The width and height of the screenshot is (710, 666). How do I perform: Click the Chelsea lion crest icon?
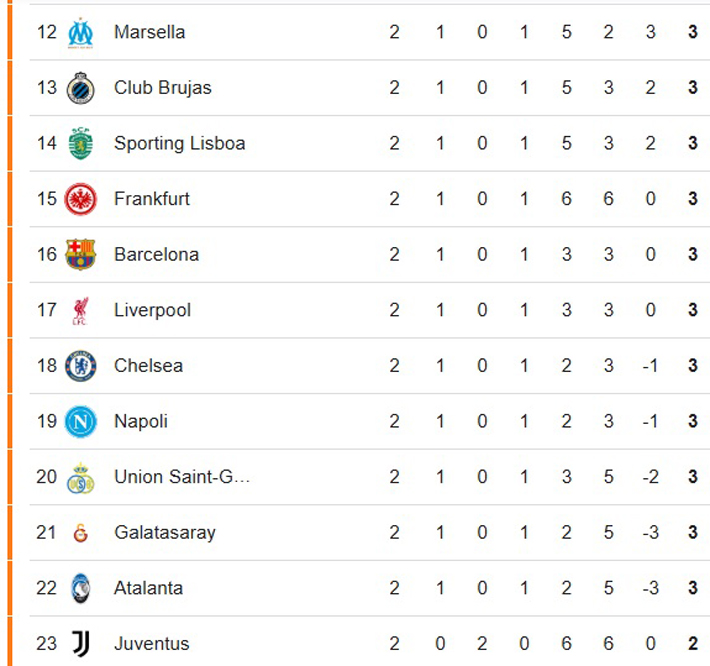pos(80,366)
